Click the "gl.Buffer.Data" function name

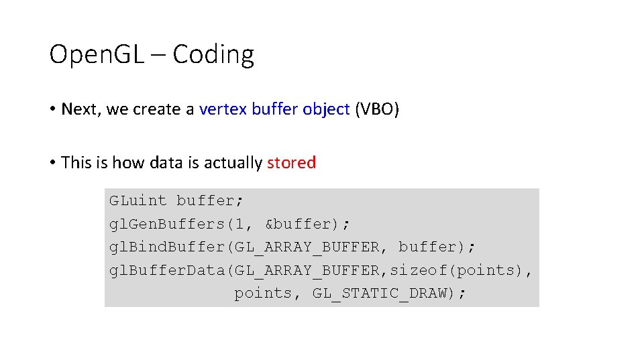click(168, 270)
